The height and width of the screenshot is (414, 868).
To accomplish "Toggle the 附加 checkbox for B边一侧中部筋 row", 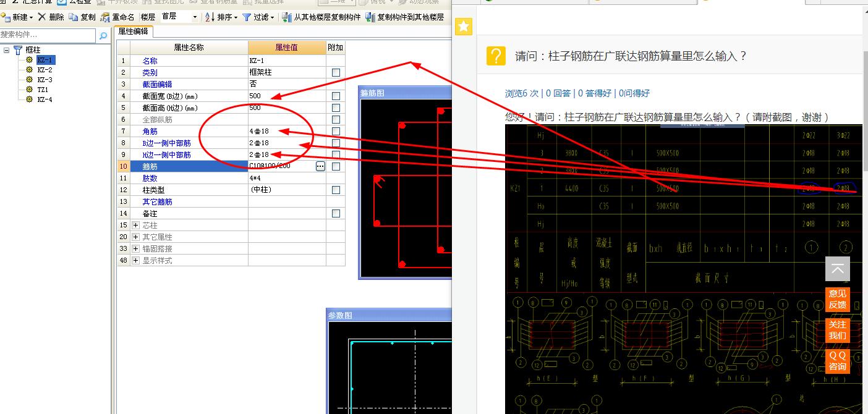I will tap(336, 143).
